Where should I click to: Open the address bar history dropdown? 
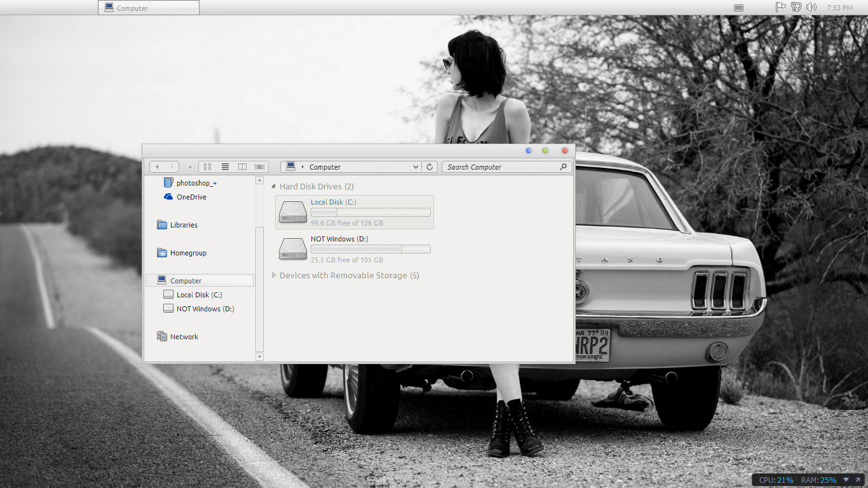[x=416, y=167]
